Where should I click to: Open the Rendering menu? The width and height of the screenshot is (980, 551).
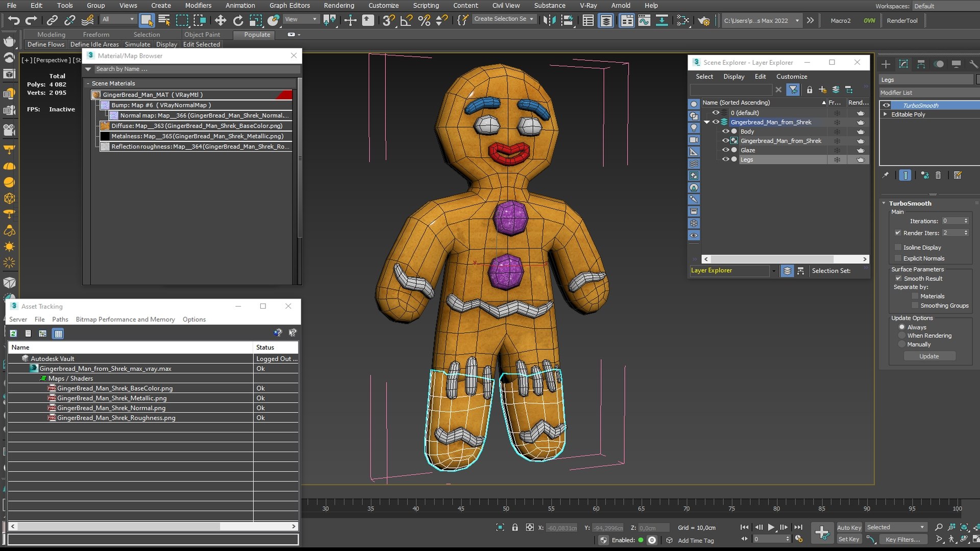click(339, 6)
